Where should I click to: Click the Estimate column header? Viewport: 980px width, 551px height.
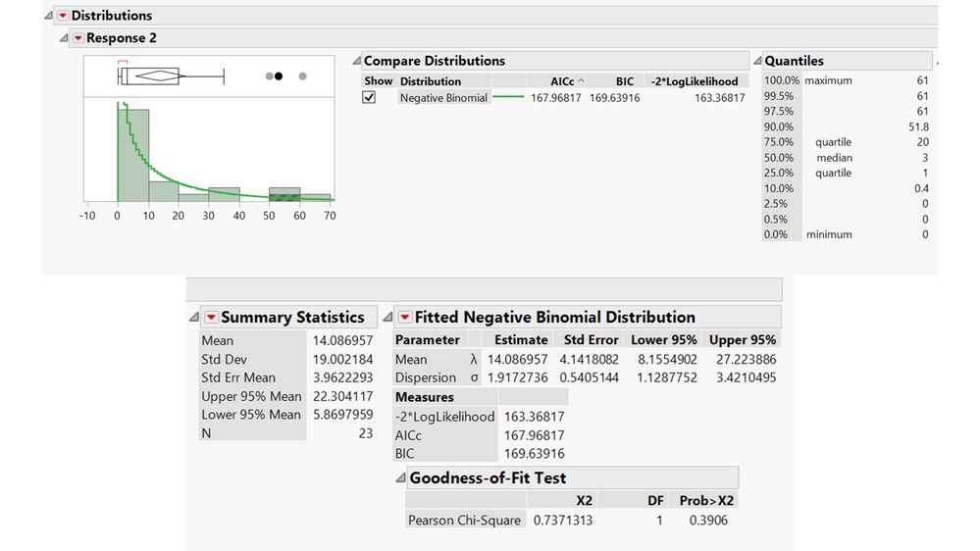[x=521, y=340]
